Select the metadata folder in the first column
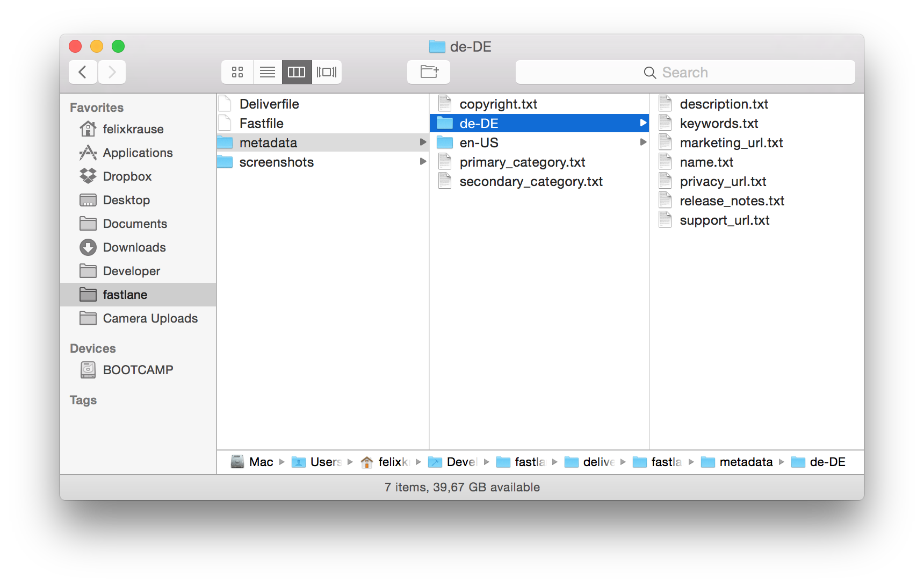Image resolution: width=924 pixels, height=586 pixels. click(322, 142)
